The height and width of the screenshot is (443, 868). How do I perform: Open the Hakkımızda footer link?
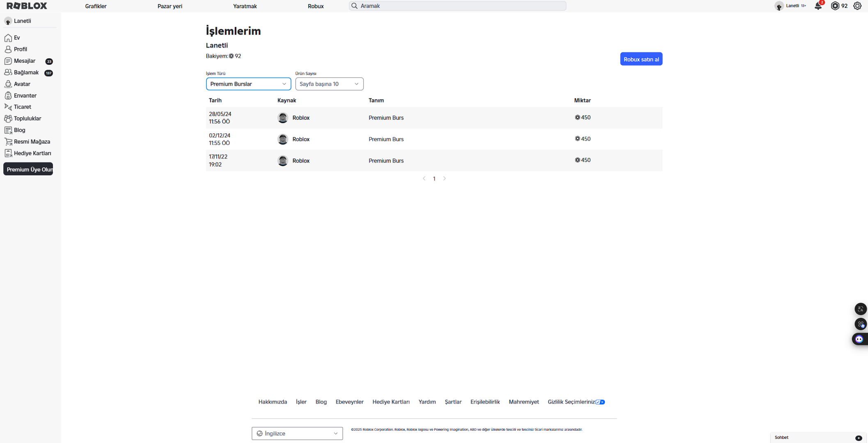point(273,402)
